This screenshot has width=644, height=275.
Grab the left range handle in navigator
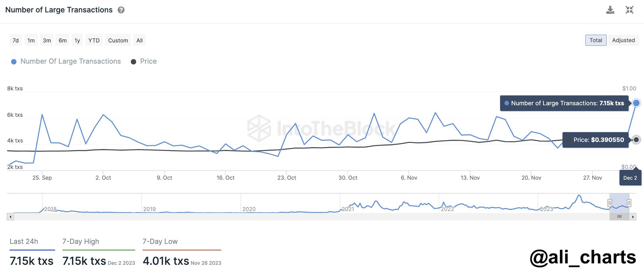tap(610, 203)
